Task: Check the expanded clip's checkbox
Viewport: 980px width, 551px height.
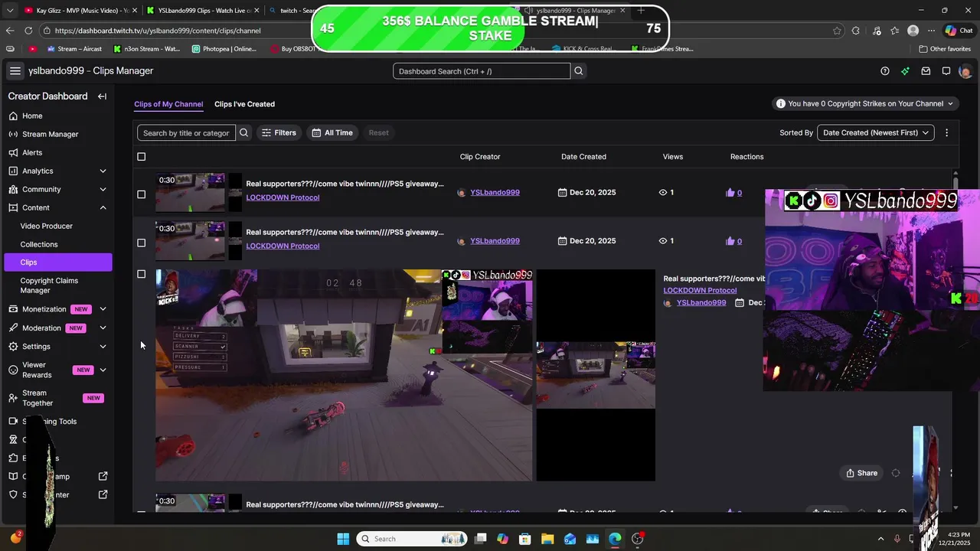Action: coord(141,274)
